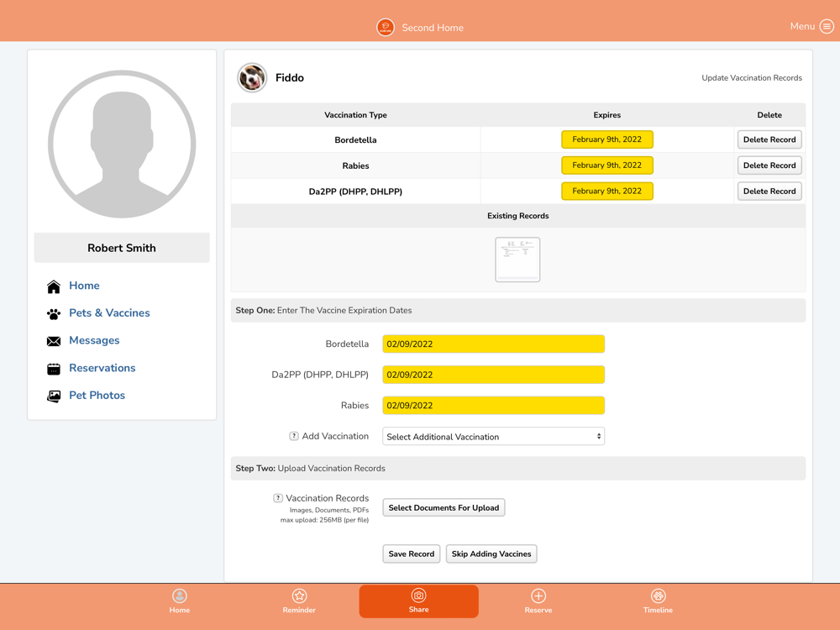Image resolution: width=840 pixels, height=630 pixels.
Task: Click Bordetella's February 9th, 2022 expiry badge
Action: (x=607, y=139)
